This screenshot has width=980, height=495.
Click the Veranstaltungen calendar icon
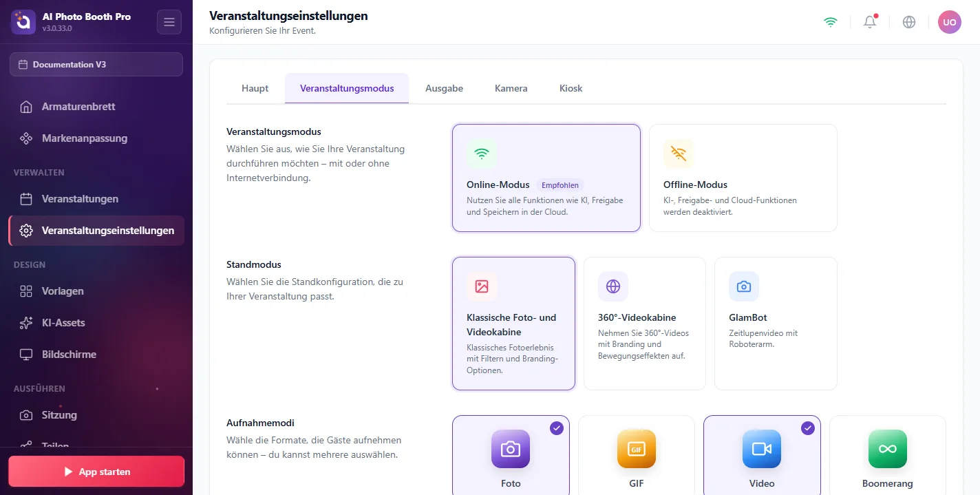coord(26,199)
